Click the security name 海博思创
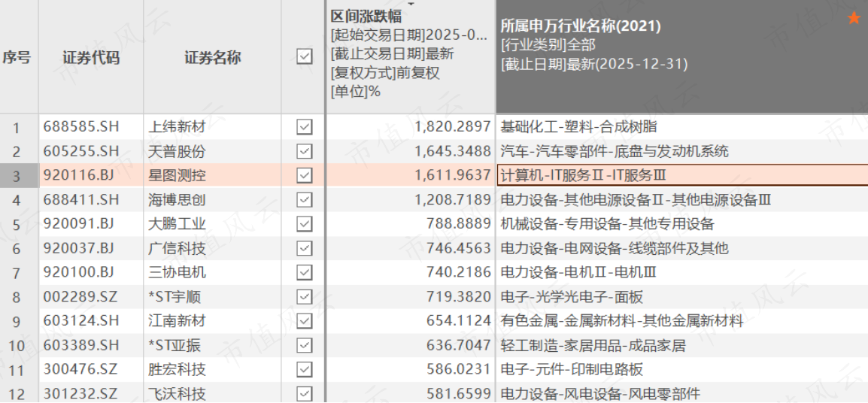 pyautogui.click(x=178, y=199)
